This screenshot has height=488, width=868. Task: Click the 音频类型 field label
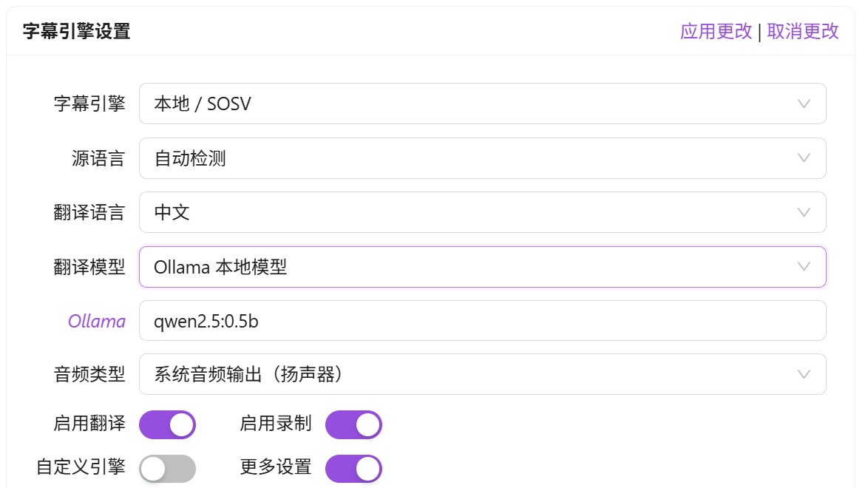click(89, 375)
